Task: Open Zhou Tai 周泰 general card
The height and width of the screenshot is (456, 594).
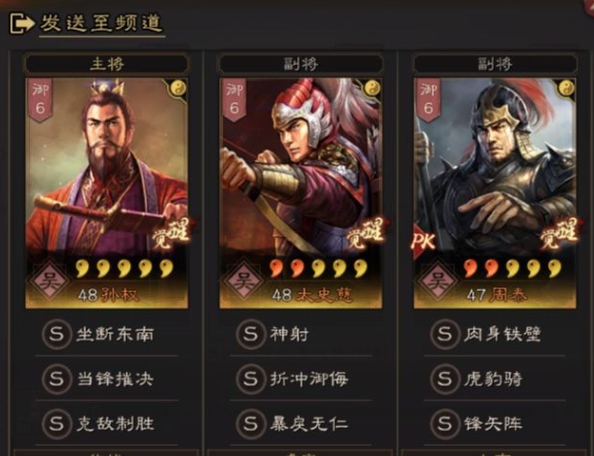Action: click(495, 193)
